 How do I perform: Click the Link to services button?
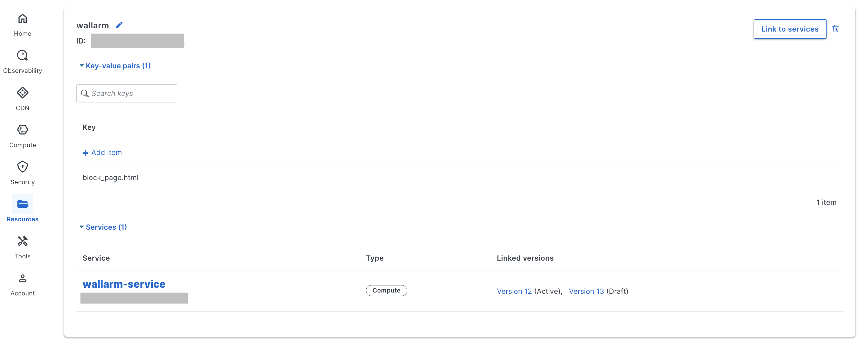(x=789, y=29)
